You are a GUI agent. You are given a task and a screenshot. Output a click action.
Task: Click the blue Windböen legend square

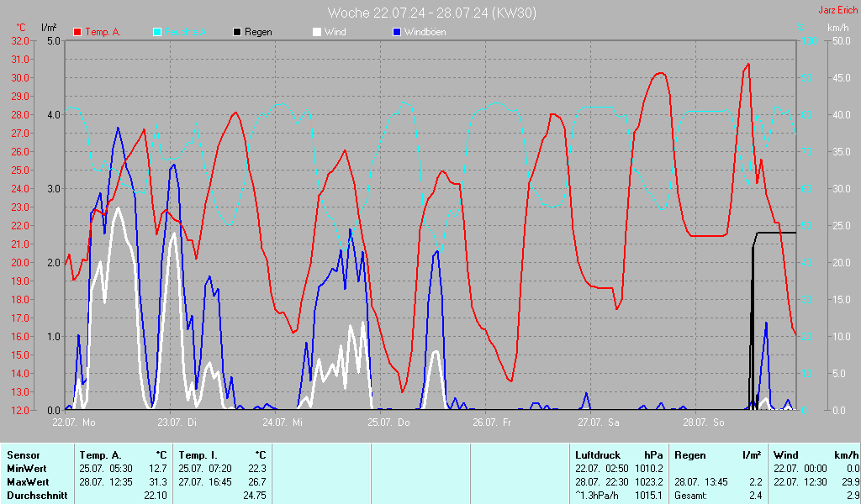click(397, 32)
